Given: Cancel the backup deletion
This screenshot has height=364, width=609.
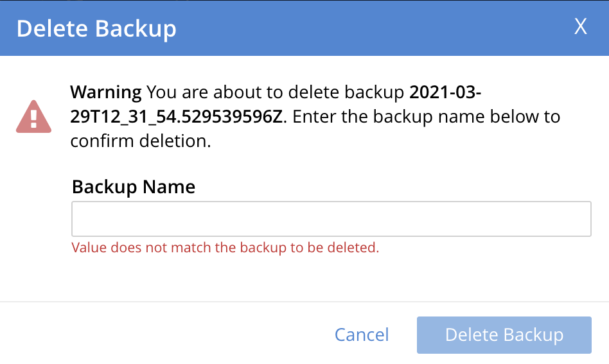Looking at the screenshot, I should (x=362, y=334).
